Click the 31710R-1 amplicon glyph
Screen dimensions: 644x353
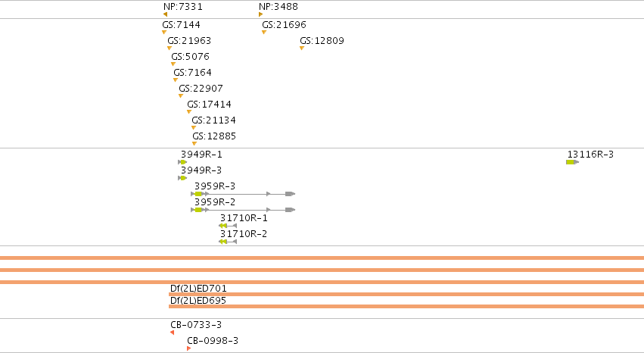228,226
